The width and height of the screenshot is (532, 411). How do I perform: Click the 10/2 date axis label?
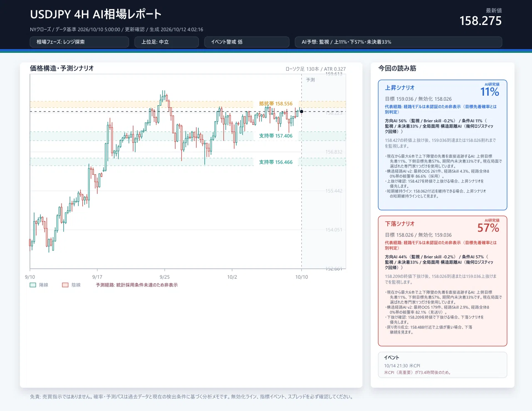232,277
